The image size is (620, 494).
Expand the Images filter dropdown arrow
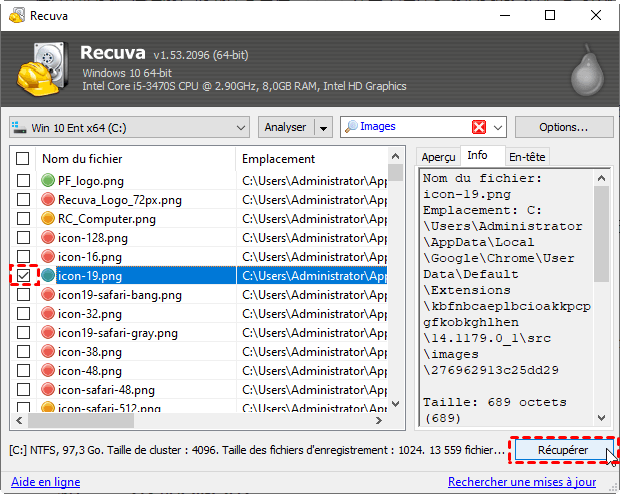498,127
